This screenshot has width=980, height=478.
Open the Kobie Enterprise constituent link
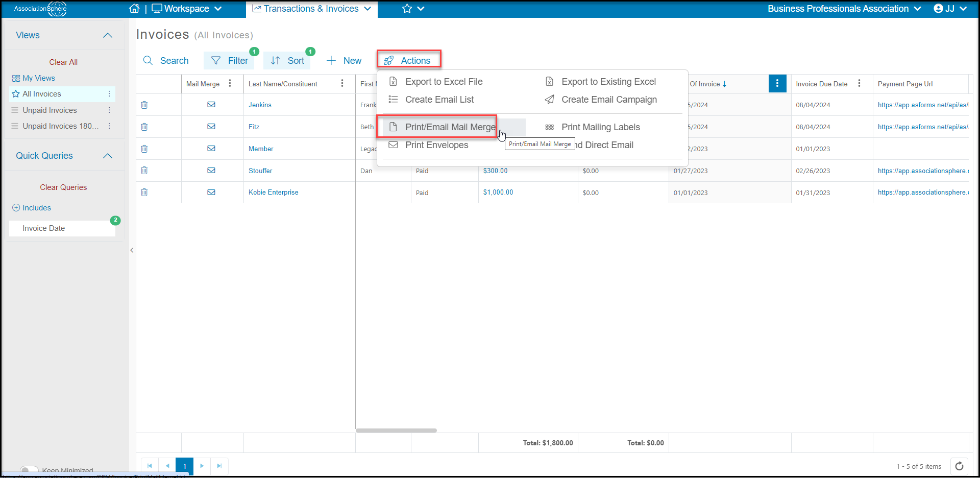tap(274, 193)
